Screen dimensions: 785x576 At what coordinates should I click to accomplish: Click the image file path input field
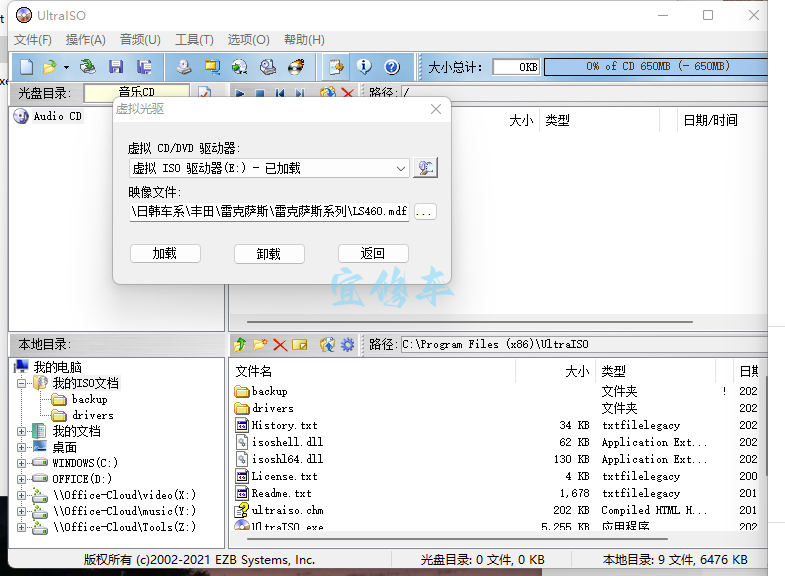coord(269,212)
